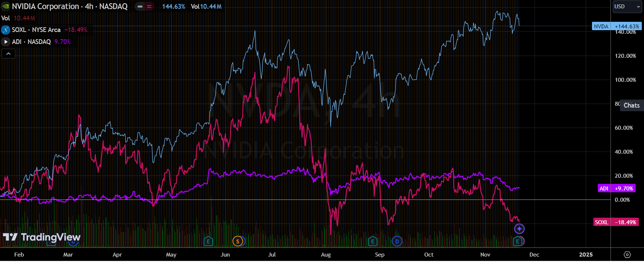Viewport: 644px width, 262px height.
Task: Click the 20.00% price axis label
Action: point(624,176)
